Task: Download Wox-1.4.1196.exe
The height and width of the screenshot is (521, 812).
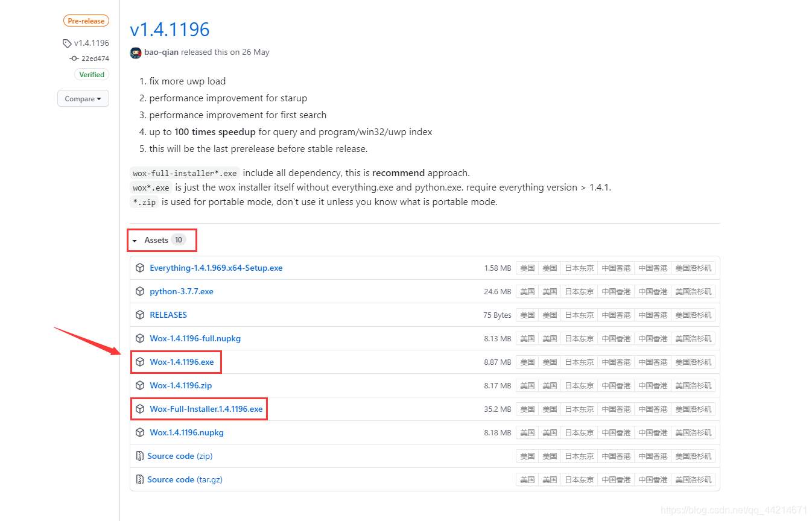Action: coord(182,362)
